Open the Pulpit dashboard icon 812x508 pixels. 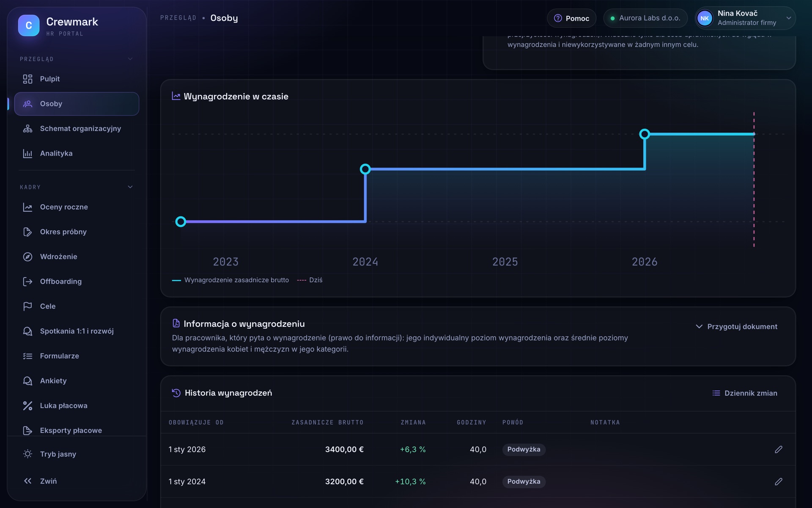pyautogui.click(x=27, y=79)
